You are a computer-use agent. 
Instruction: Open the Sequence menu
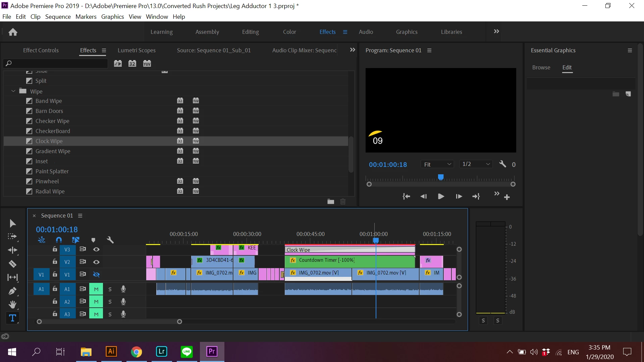tap(58, 17)
